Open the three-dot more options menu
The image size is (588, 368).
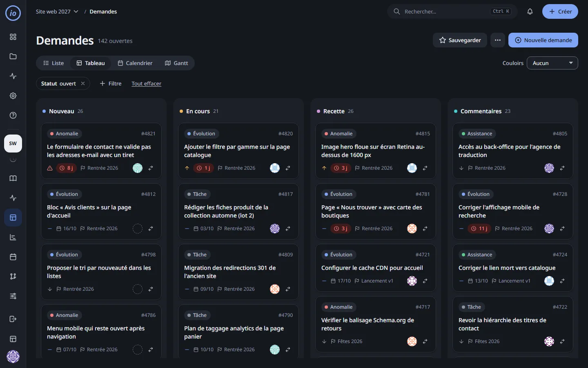(498, 40)
